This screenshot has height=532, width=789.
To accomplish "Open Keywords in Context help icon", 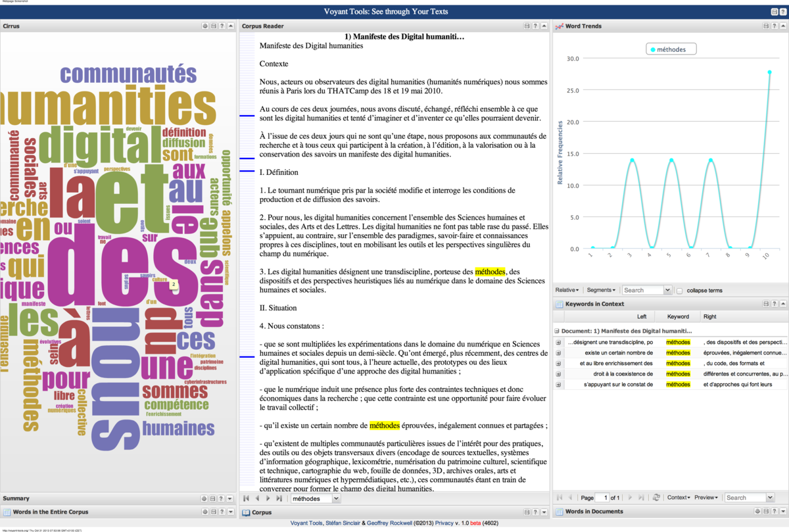I will (x=775, y=304).
